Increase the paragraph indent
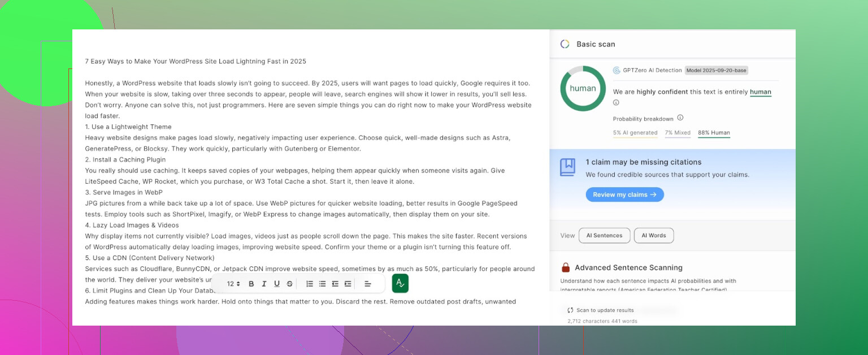Screen dimensions: 868x355 point(348,284)
